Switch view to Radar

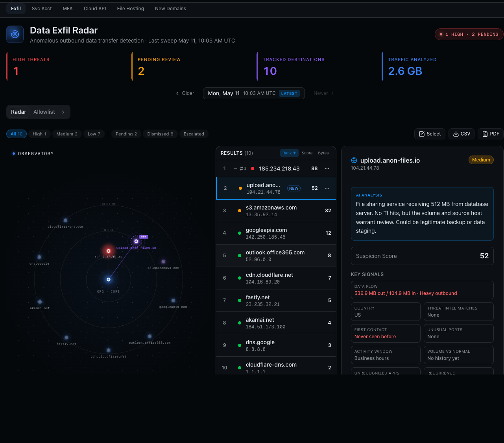pyautogui.click(x=18, y=112)
